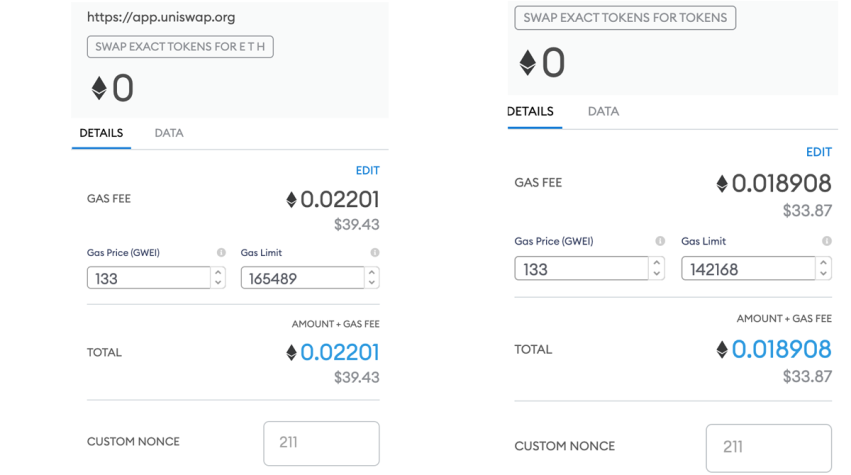Viewport: 851px width, 475px height.
Task: Decrease gas limit 165489 with down arrow
Action: (372, 282)
